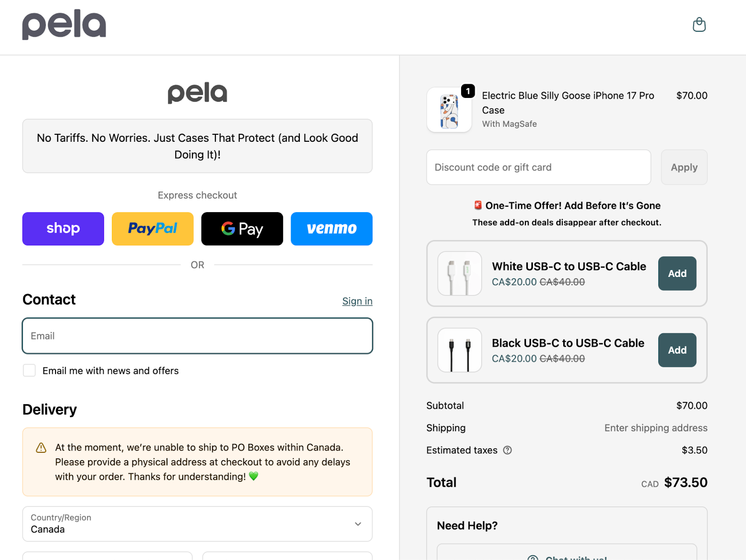Click the Email input field

197,336
